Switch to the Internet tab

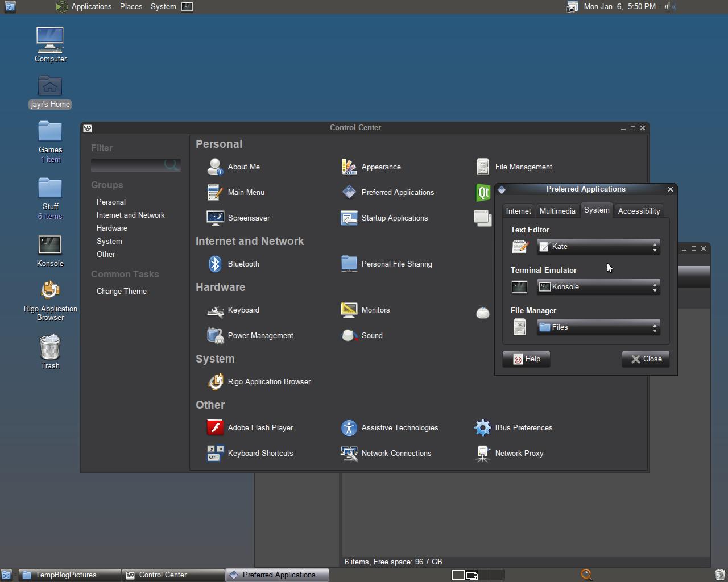[x=518, y=211]
